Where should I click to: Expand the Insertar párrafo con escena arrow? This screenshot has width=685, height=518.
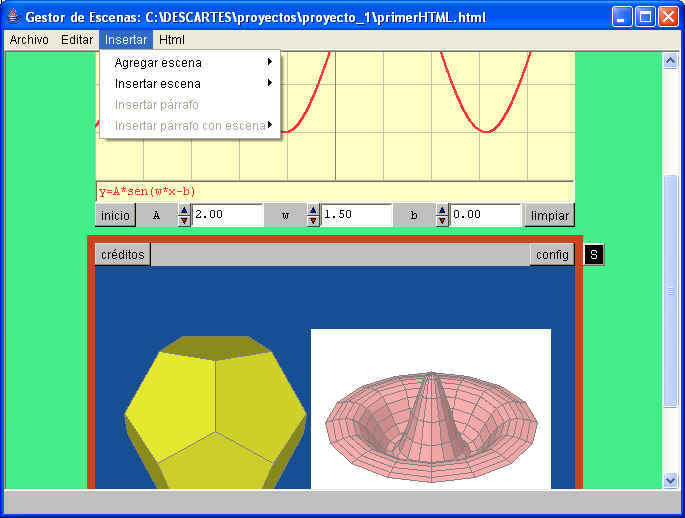click(270, 125)
